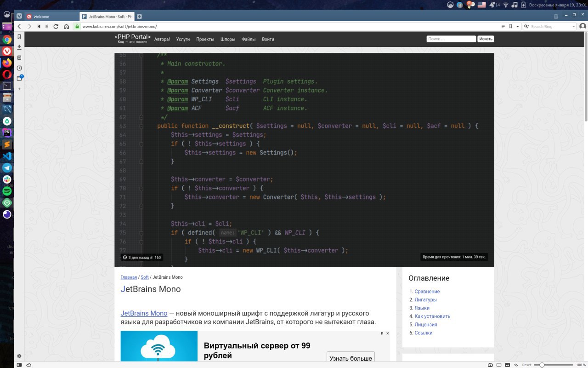Add a web panel with plus icon

point(19,89)
